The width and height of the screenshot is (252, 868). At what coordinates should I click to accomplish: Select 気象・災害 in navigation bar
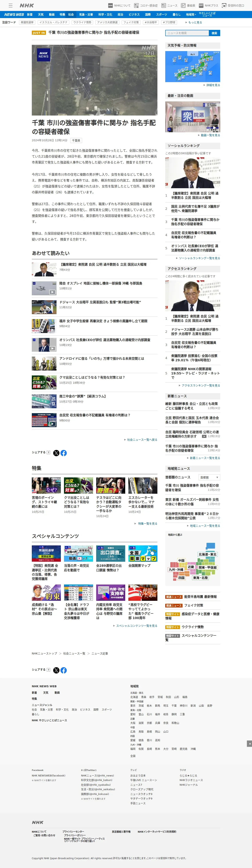(x=86, y=15)
